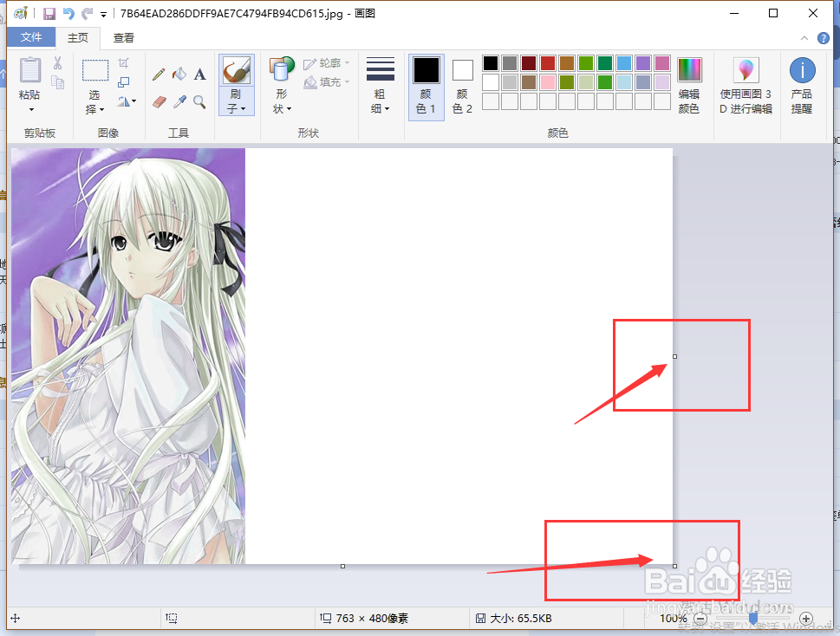The image size is (840, 636).
Task: Click the Redo arrow in title bar
Action: (x=87, y=13)
